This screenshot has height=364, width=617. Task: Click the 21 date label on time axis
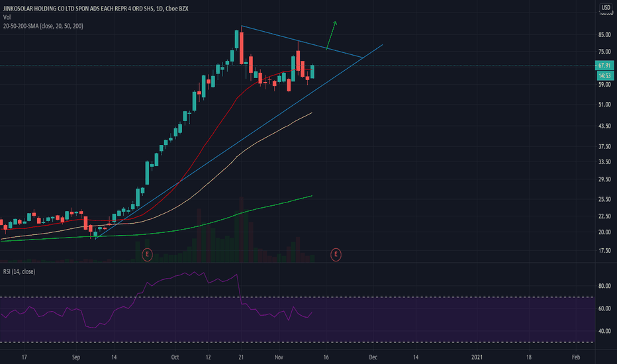pyautogui.click(x=241, y=357)
